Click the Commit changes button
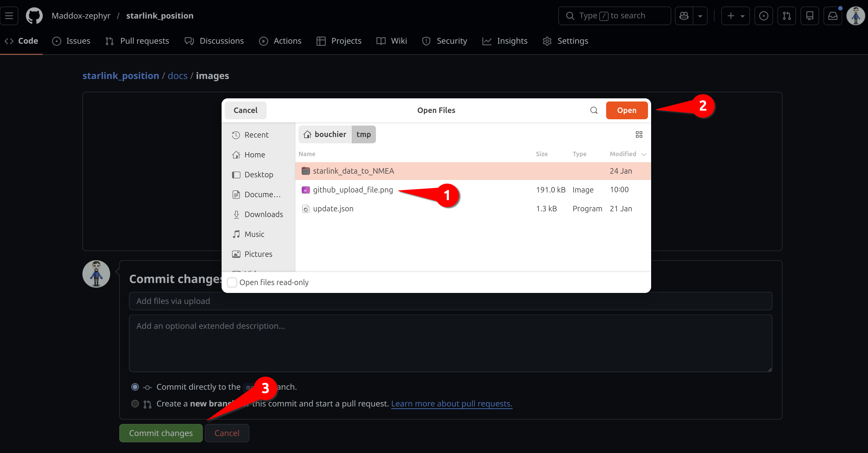The height and width of the screenshot is (453, 868). 161,433
